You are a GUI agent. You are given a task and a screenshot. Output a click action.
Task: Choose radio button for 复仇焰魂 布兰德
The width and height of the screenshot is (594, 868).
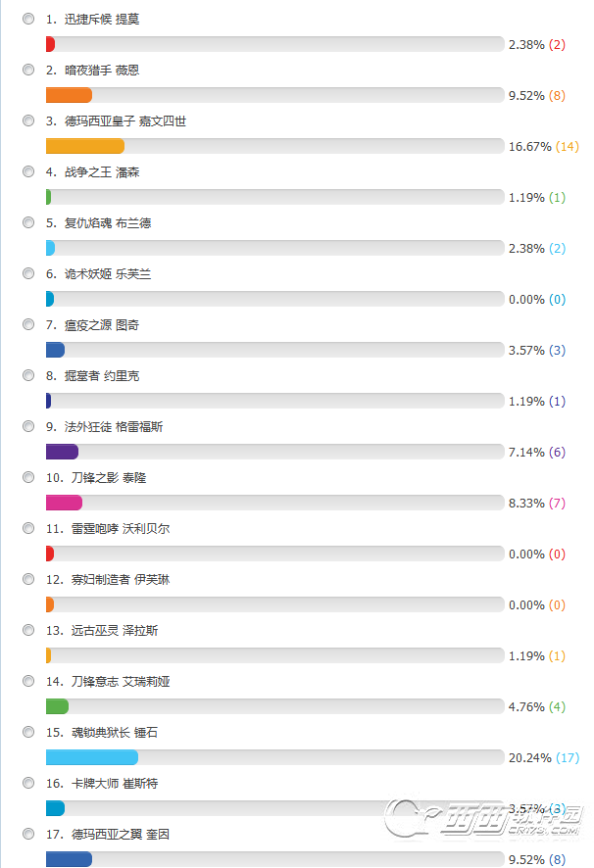[x=28, y=222]
